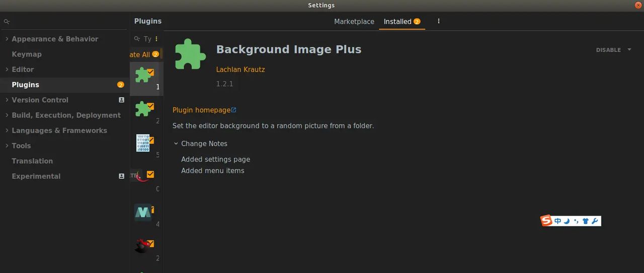
Task: Click the binary-digits plugin icon in the list
Action: point(143,143)
